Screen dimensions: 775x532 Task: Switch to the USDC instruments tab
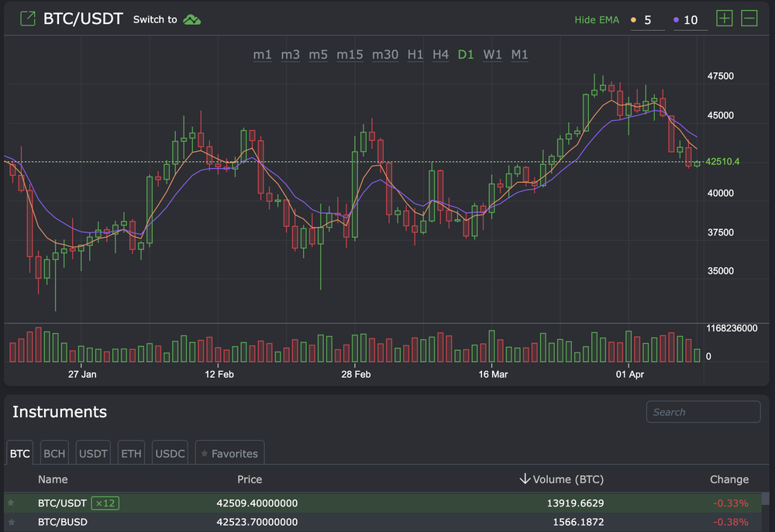click(x=170, y=453)
